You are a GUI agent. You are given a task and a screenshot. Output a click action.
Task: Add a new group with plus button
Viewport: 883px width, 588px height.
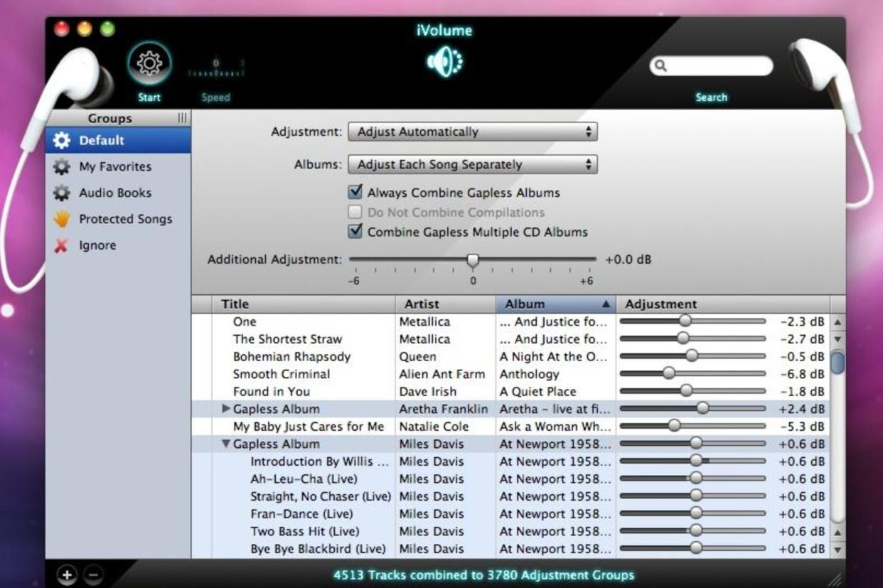[x=67, y=574]
